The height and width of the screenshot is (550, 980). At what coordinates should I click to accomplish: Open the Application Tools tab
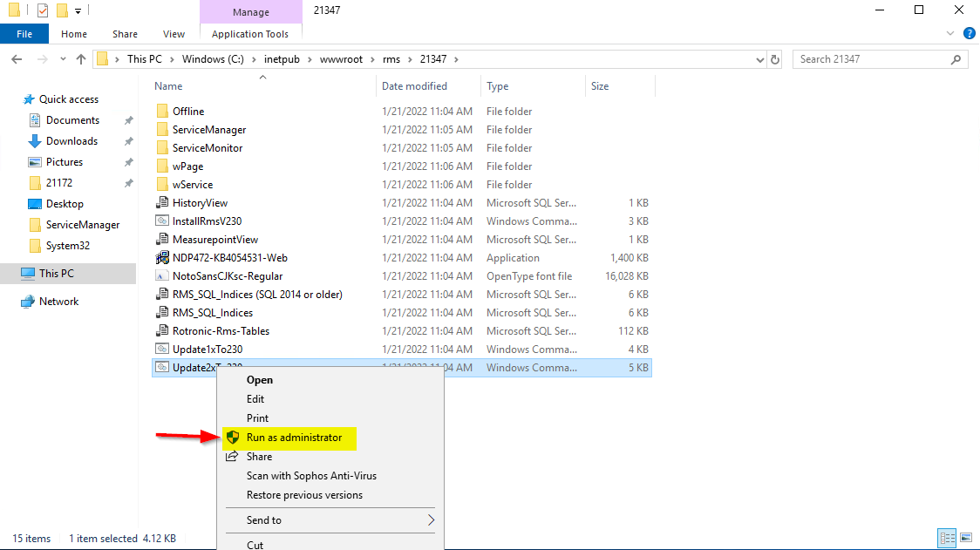click(250, 34)
